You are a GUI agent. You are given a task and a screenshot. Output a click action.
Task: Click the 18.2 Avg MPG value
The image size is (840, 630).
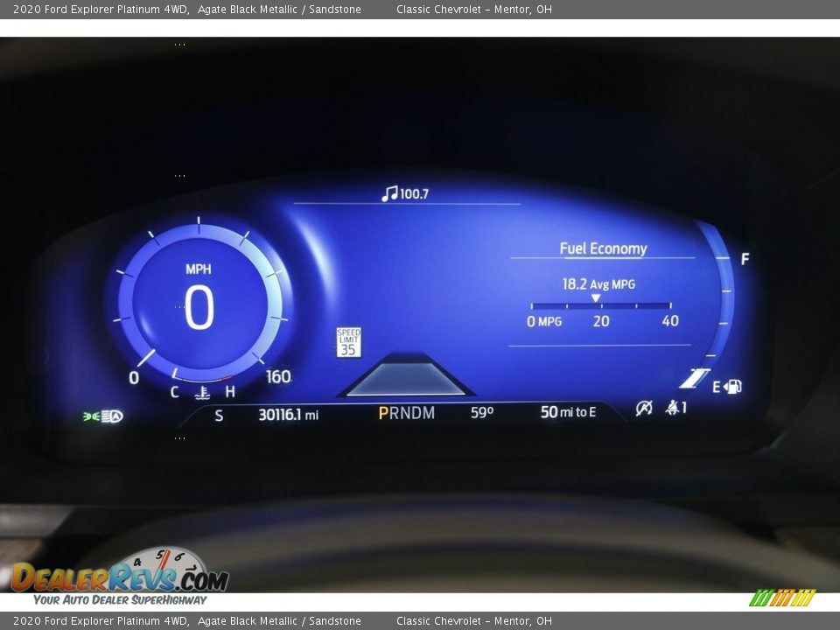pos(598,283)
